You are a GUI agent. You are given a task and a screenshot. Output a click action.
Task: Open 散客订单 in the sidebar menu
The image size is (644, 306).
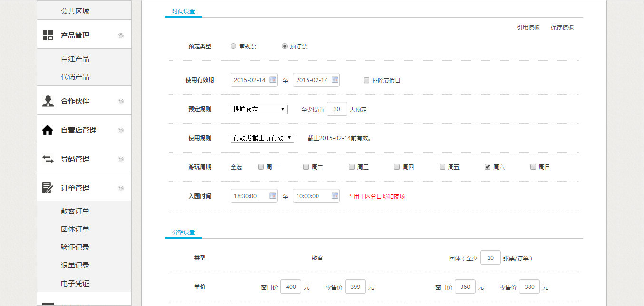[x=75, y=211]
